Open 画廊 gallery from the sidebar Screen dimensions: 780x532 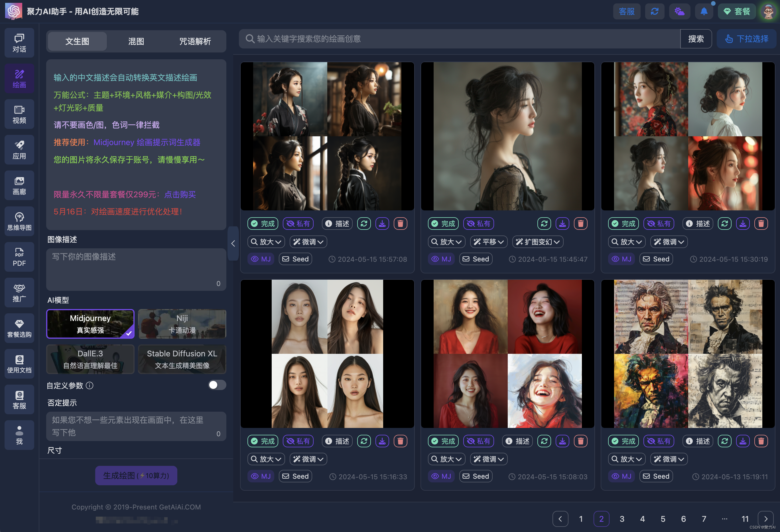coord(19,186)
